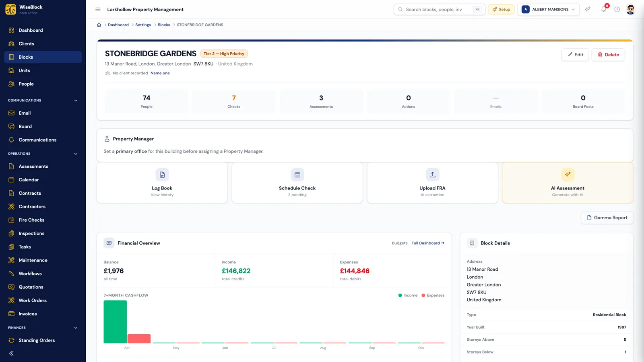
Task: Collapse the Finances section header
Action: [43, 327]
